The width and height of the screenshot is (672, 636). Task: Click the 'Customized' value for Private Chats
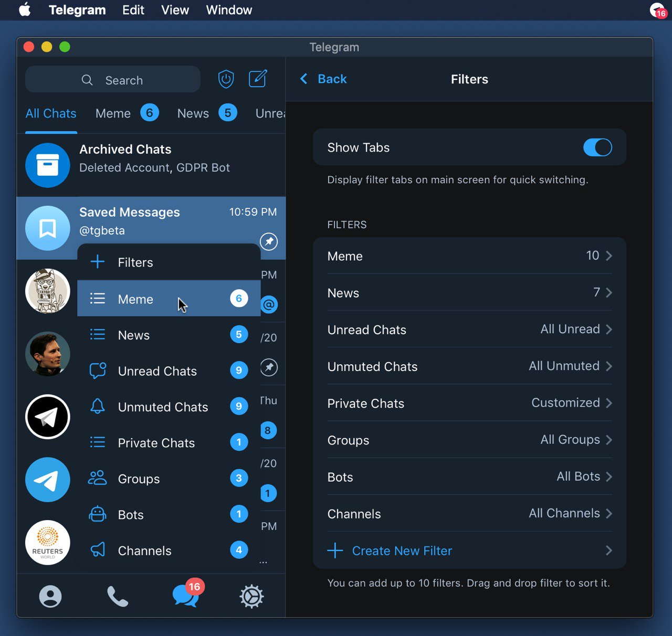pyautogui.click(x=565, y=402)
